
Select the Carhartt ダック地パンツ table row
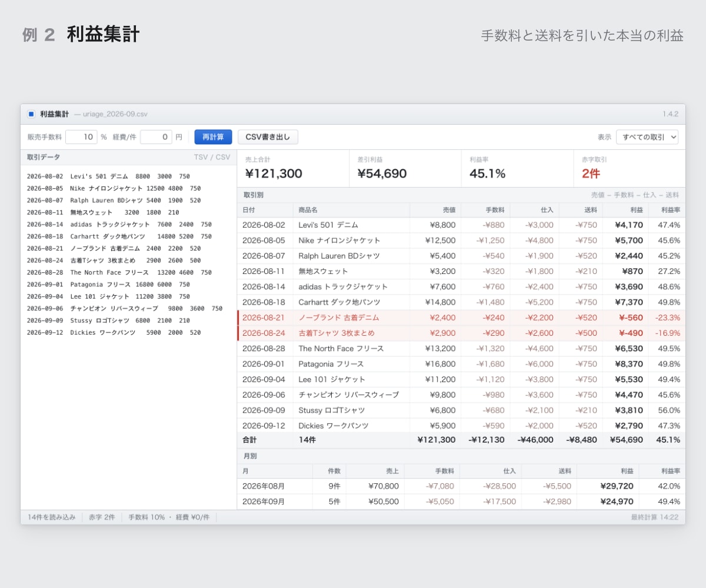point(461,302)
